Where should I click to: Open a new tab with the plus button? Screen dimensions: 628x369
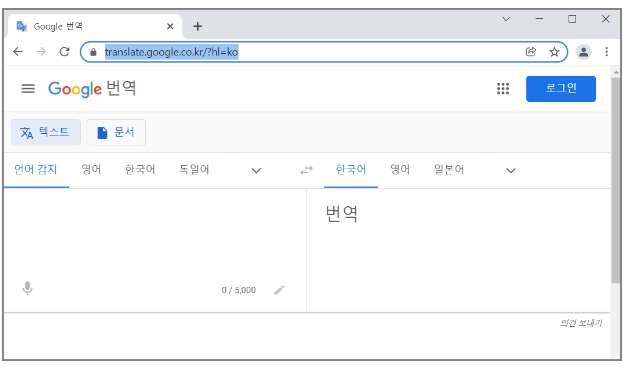click(197, 26)
